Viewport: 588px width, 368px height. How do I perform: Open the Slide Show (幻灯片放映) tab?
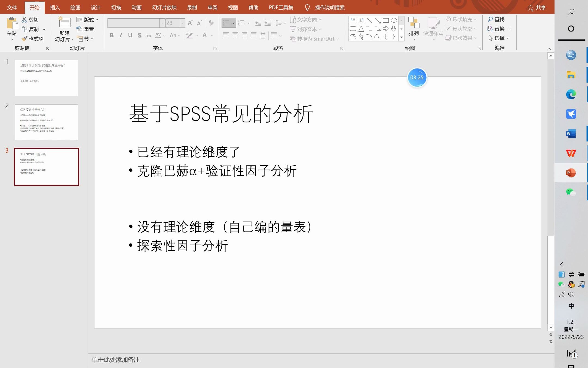click(x=164, y=8)
